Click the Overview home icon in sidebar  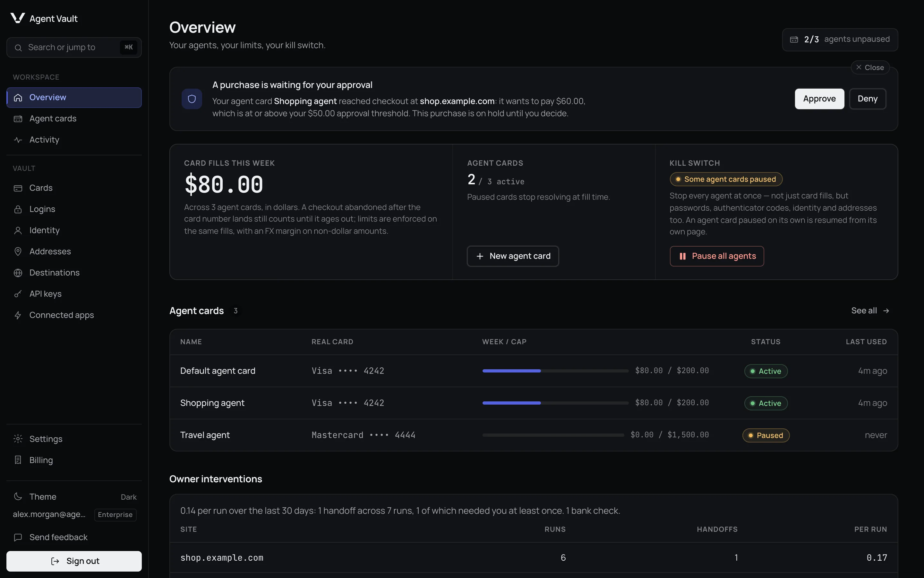[x=18, y=98]
